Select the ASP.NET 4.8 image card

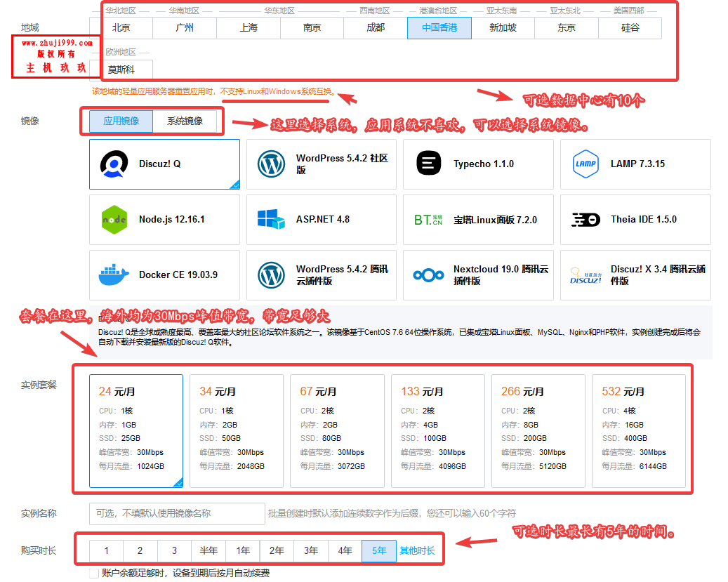tap(322, 220)
